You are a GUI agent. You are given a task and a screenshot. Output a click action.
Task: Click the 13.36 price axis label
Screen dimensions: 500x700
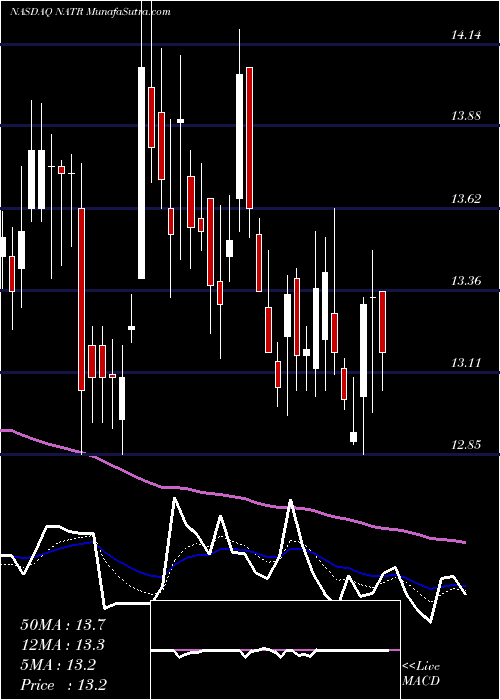coord(466,281)
